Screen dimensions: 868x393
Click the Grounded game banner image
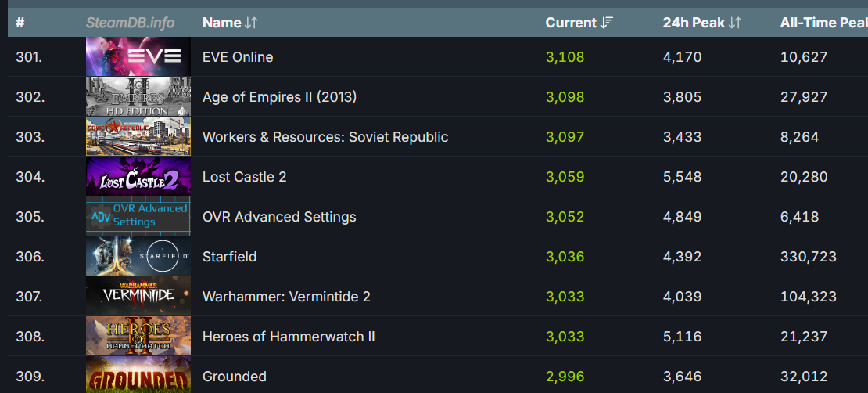tap(138, 375)
